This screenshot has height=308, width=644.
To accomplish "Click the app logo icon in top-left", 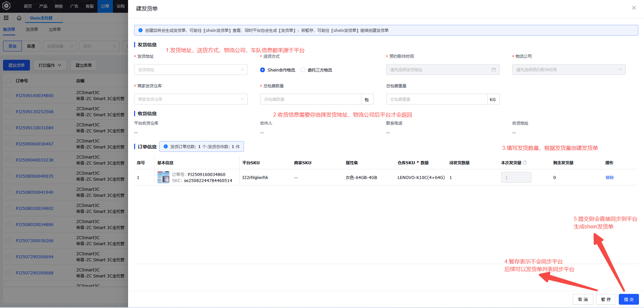I will point(6,6).
